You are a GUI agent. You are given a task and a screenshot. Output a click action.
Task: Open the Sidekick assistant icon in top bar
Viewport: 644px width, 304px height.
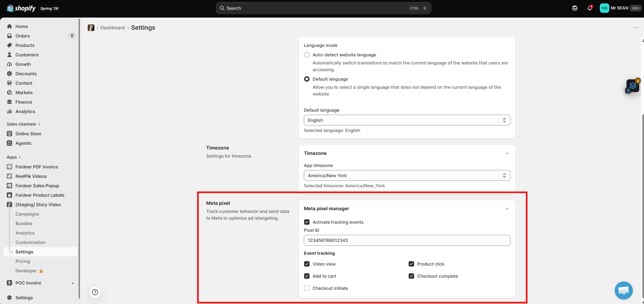click(x=575, y=8)
